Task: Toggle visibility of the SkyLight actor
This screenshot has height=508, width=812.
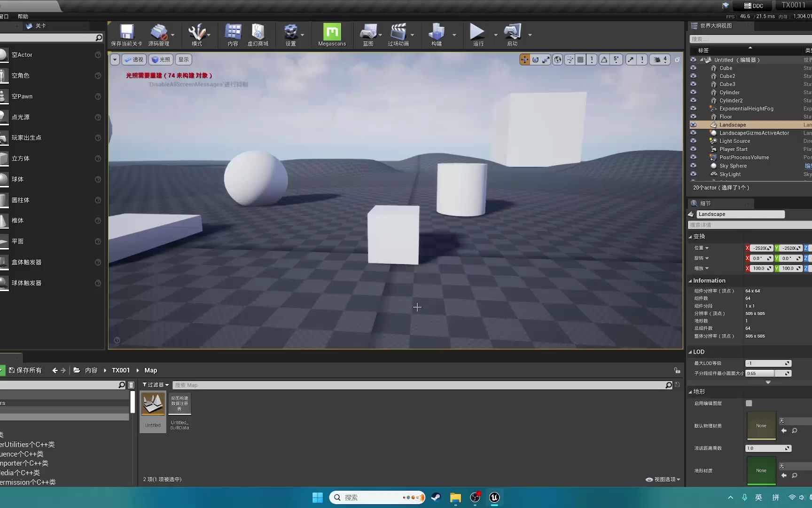Action: (x=694, y=174)
